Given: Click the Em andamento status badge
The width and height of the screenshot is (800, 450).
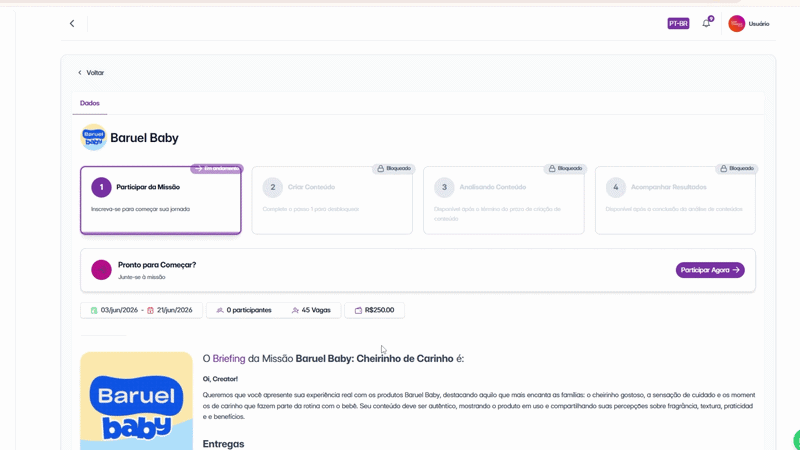Looking at the screenshot, I should (x=217, y=168).
